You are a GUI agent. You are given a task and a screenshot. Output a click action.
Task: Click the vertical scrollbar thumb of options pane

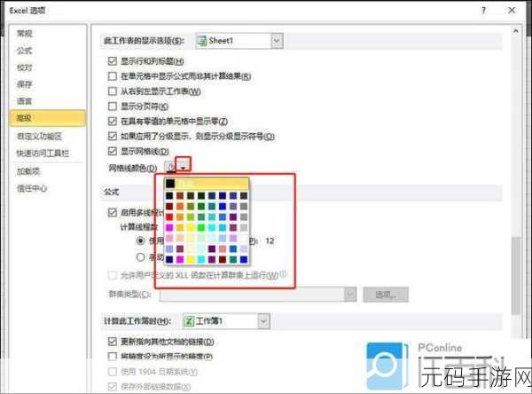click(x=516, y=275)
